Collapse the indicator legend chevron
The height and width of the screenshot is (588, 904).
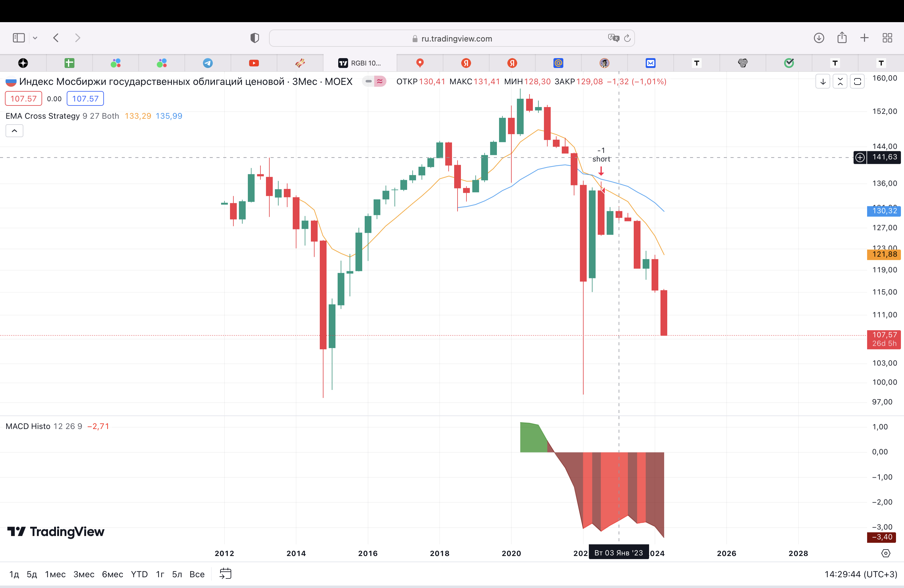(14, 131)
